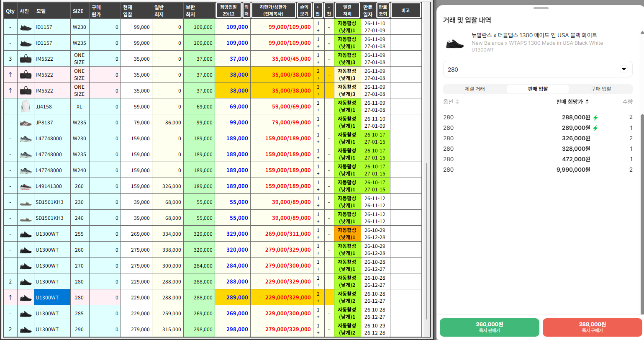Screen dimensions: 644x340
Task: Open the 구매 입찰 tab
Action: click(x=601, y=89)
